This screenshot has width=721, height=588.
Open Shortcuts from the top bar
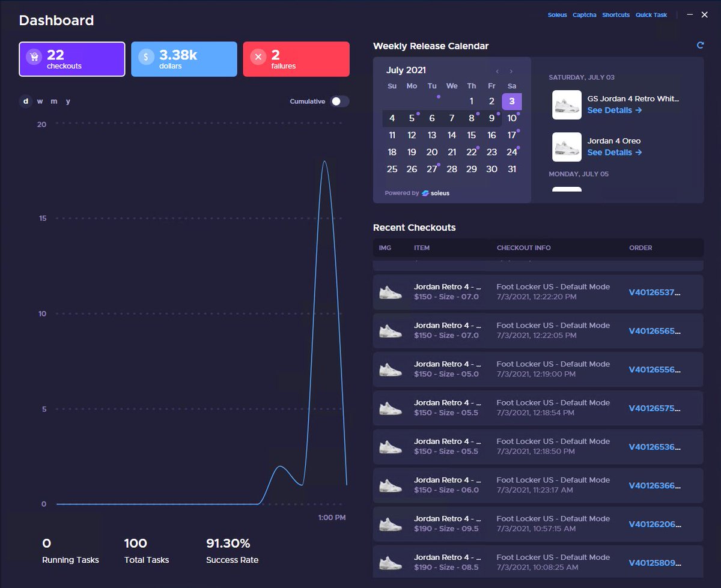pos(616,15)
